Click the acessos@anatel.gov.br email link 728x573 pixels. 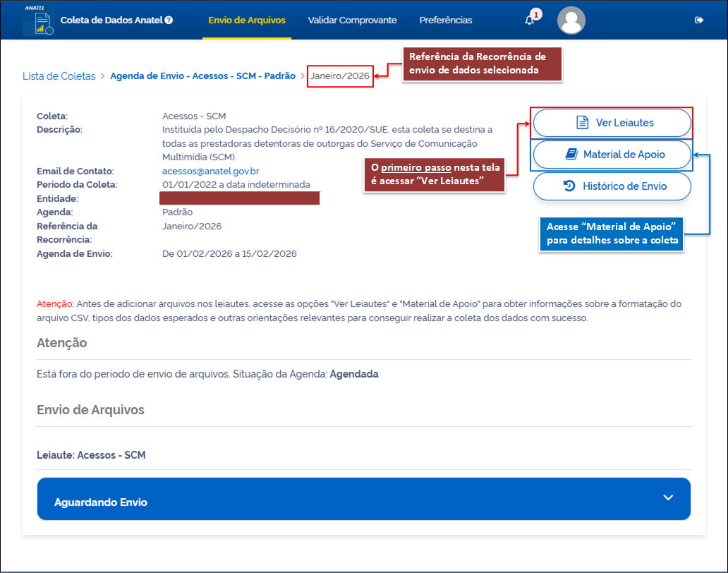click(210, 171)
